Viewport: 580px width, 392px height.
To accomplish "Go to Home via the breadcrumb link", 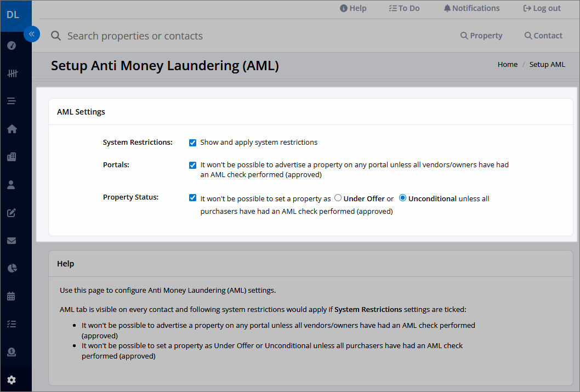I will tap(507, 64).
